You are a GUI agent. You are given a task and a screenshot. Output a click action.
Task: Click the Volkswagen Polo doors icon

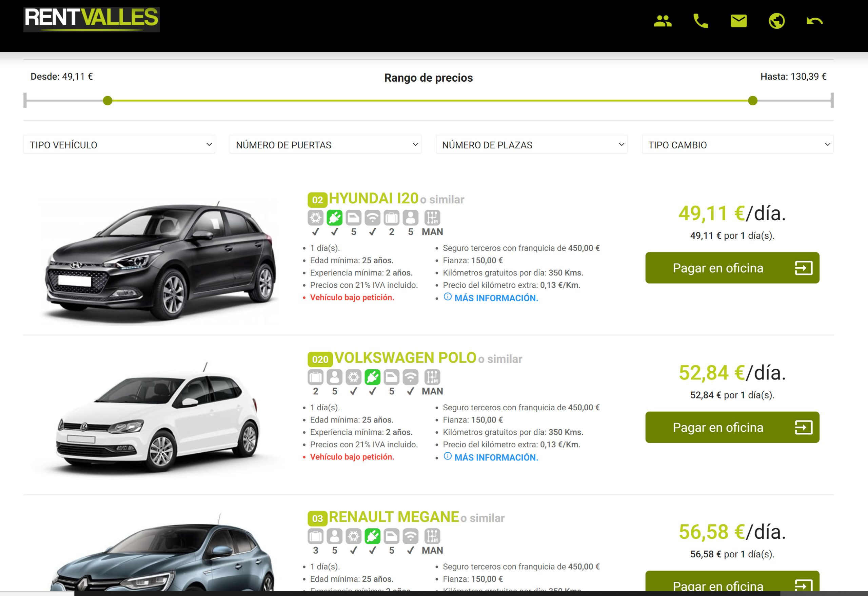[x=392, y=377]
